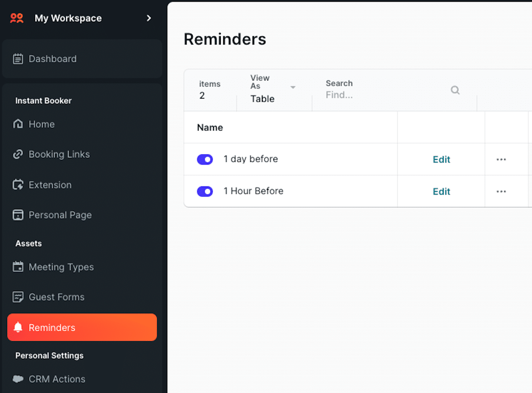
Task: Click the workspace logo icon
Action: pos(17,18)
